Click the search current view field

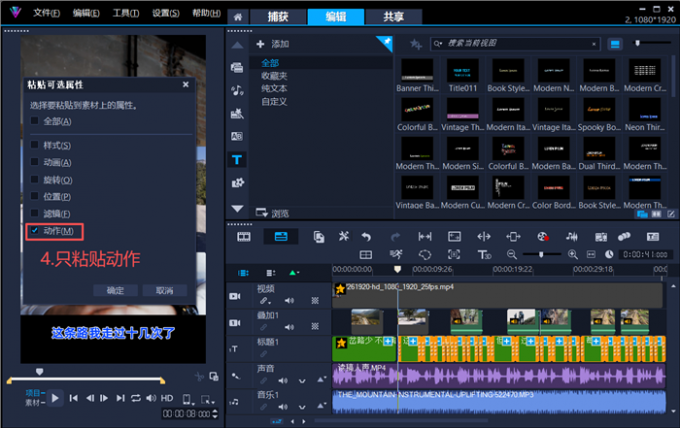[517, 43]
